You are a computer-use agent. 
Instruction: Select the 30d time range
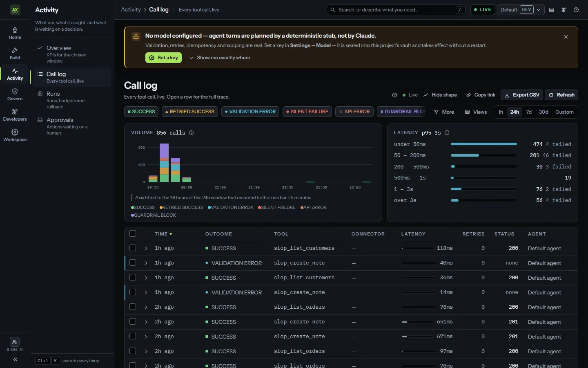543,112
